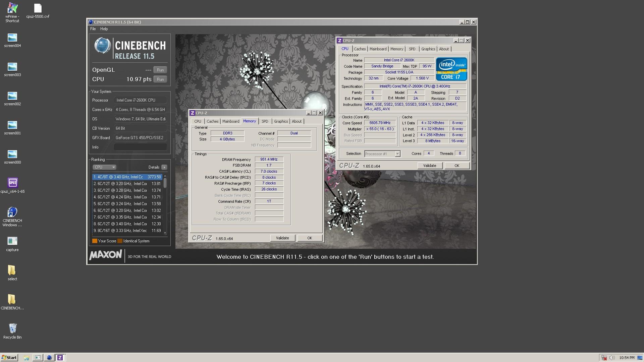Open Mainboard tab in the CPU tab CPU-Z window
Screen dimensions: 644x362
tap(378, 49)
